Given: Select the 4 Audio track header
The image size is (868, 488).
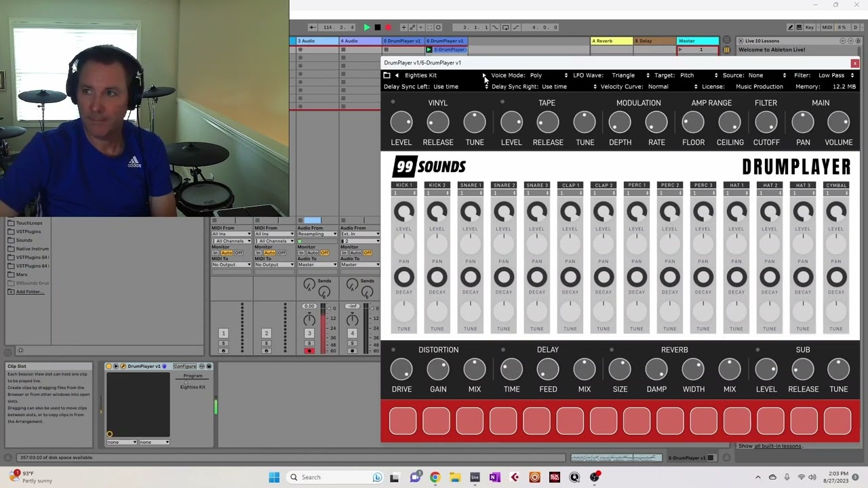Looking at the screenshot, I should (359, 41).
